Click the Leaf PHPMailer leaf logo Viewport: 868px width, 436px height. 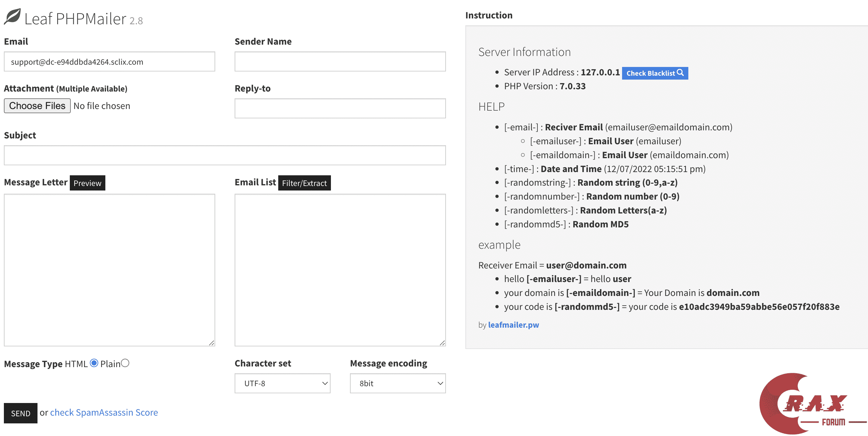point(13,17)
